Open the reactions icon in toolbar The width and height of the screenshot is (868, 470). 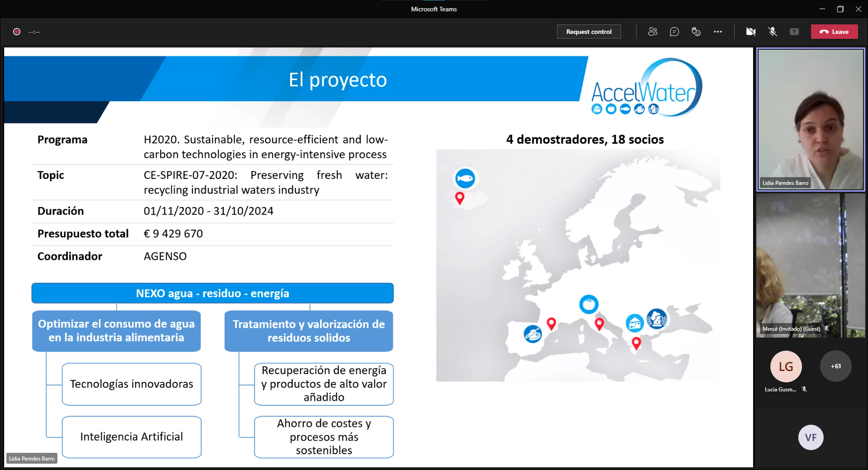coord(696,32)
